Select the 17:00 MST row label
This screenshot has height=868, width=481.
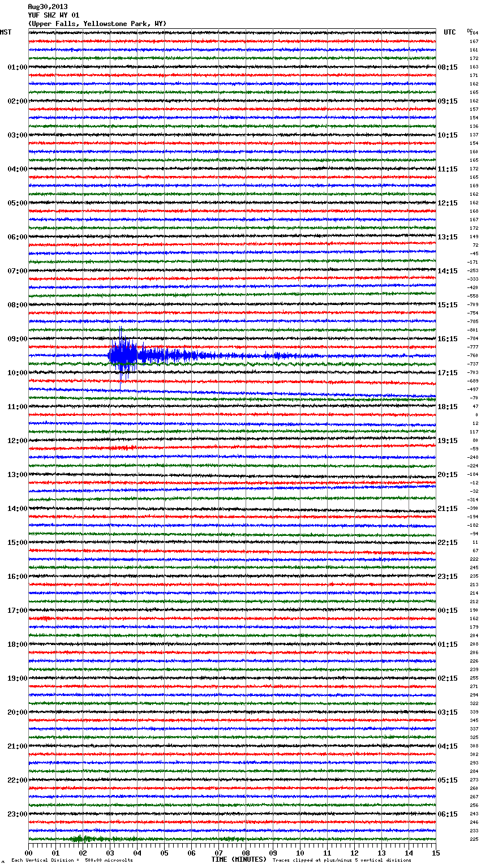coord(18,611)
